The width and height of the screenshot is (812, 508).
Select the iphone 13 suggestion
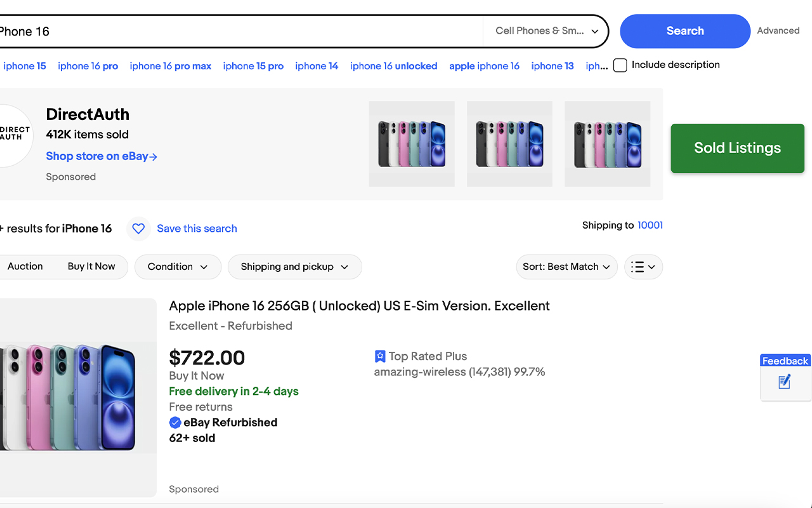[x=553, y=66]
